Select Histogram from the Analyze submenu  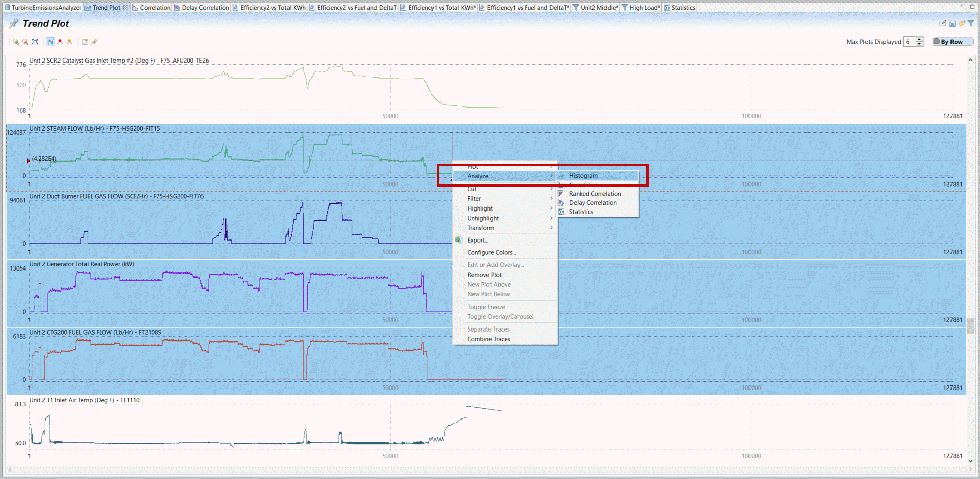point(583,176)
